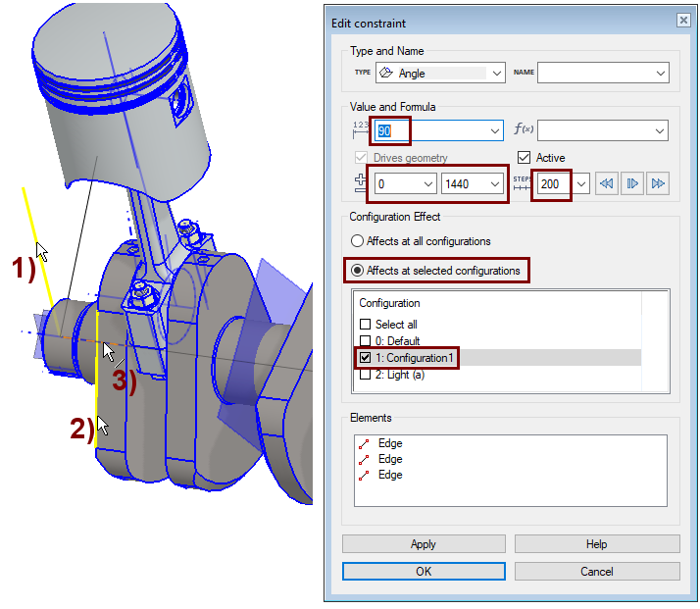Toggle the Active checkbox
The width and height of the screenshot is (700, 609).
tap(524, 157)
